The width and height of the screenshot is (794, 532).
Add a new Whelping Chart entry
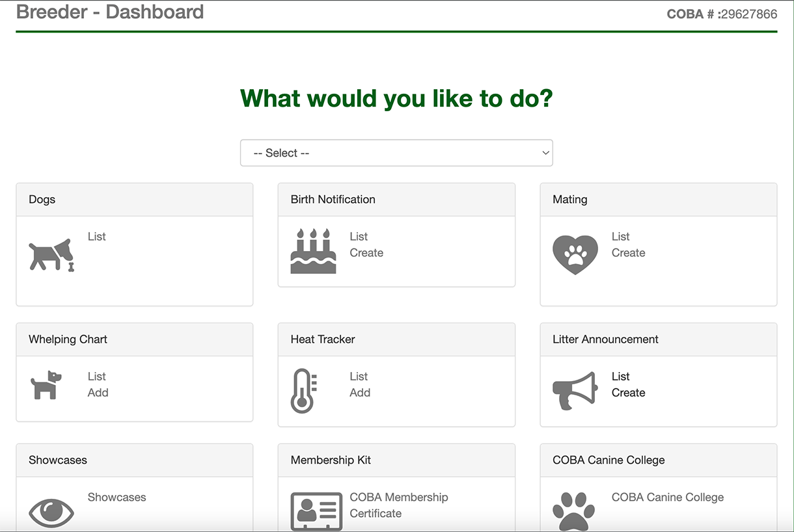tap(98, 393)
